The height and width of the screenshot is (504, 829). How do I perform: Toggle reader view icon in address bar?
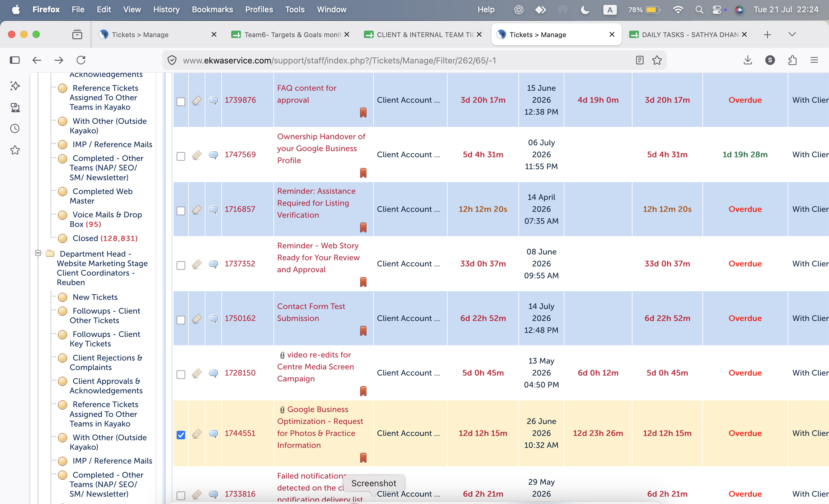(x=640, y=60)
